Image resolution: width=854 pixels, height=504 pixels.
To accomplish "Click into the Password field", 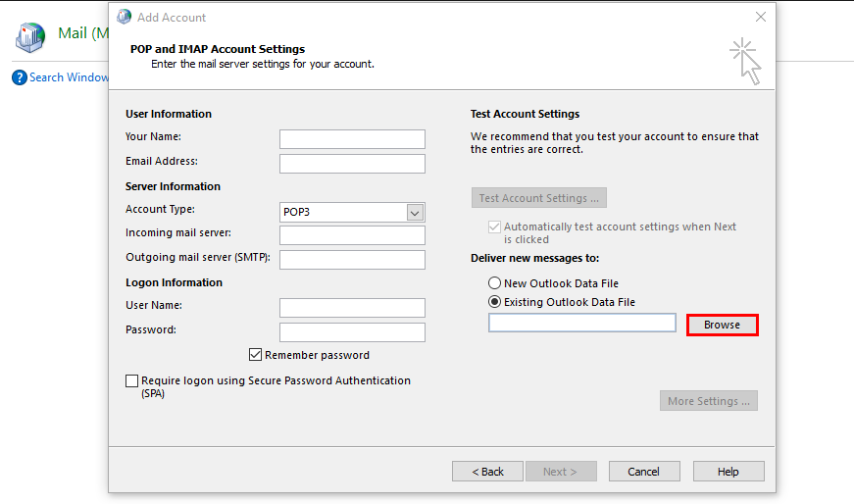I will tap(352, 332).
